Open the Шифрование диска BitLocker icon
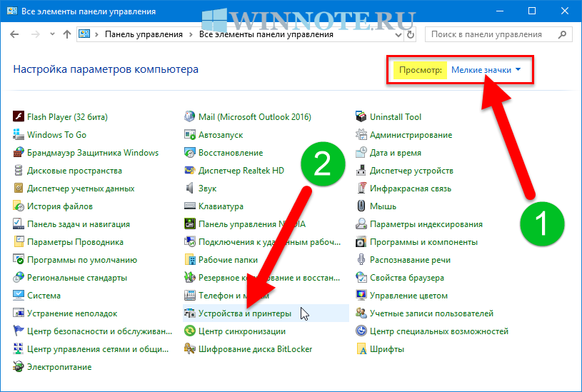 [190, 349]
